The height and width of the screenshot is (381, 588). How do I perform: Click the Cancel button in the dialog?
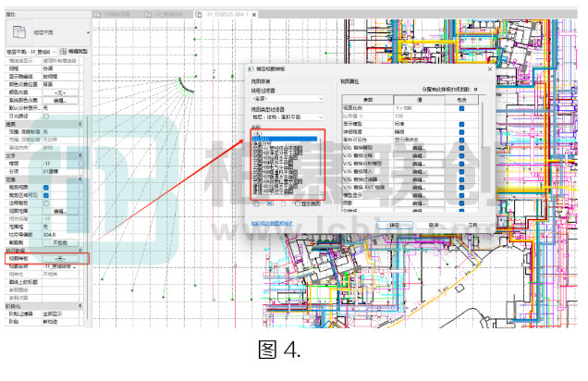point(434,225)
